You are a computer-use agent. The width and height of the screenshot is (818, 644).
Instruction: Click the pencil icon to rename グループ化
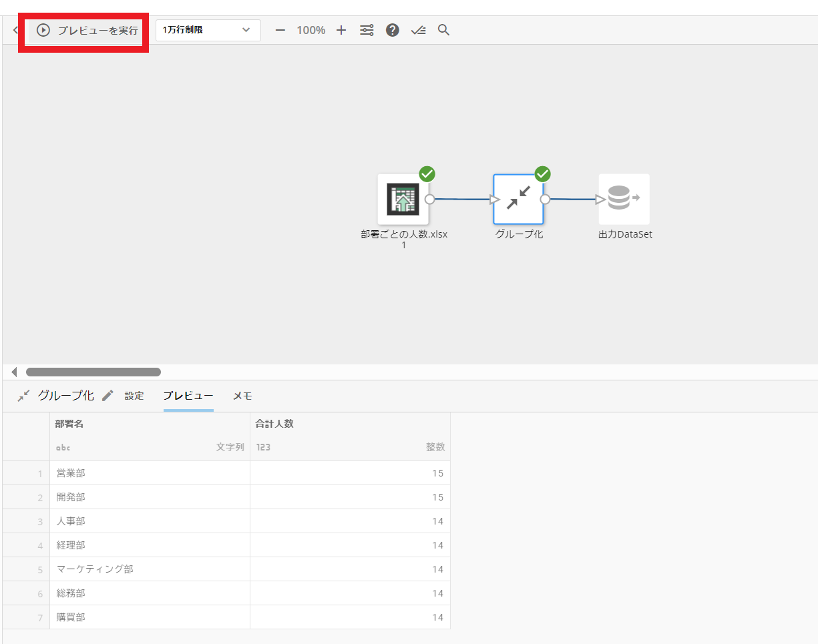(108, 396)
